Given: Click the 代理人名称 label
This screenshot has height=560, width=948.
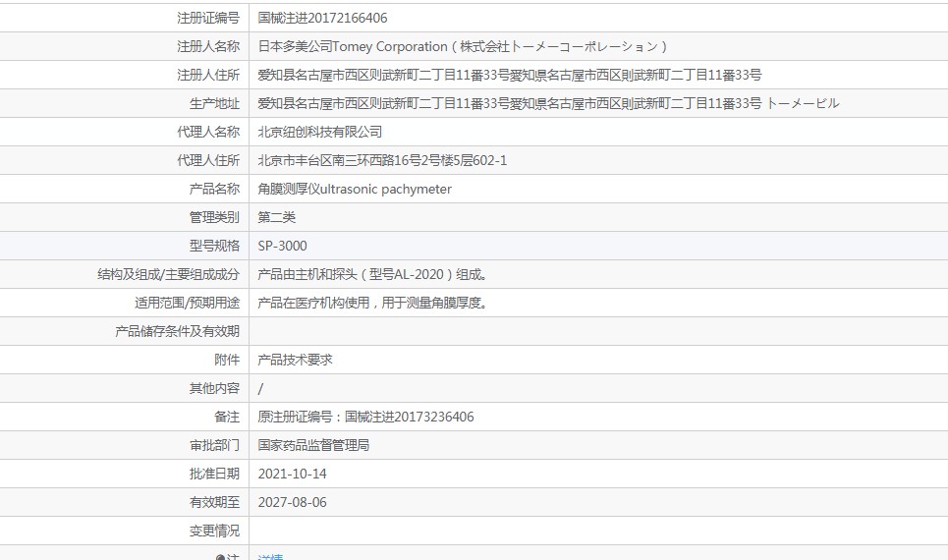Looking at the screenshot, I should click(x=208, y=132).
